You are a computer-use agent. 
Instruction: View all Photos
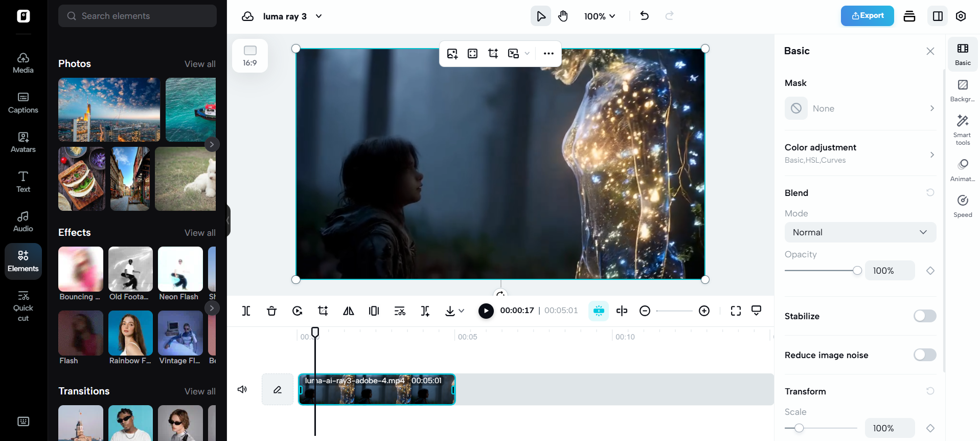pyautogui.click(x=200, y=64)
